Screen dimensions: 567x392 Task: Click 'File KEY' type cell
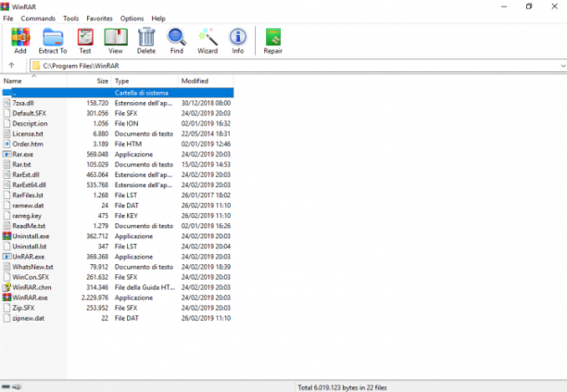pyautogui.click(x=127, y=216)
